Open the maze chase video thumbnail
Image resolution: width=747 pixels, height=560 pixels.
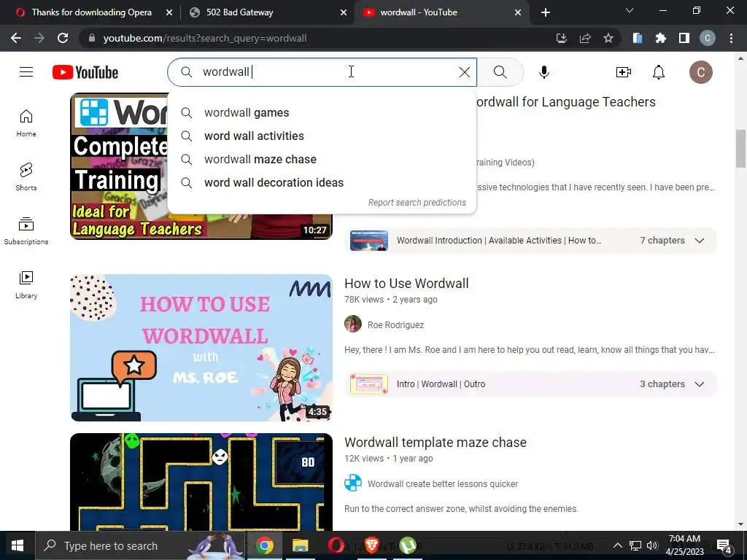tap(201, 481)
